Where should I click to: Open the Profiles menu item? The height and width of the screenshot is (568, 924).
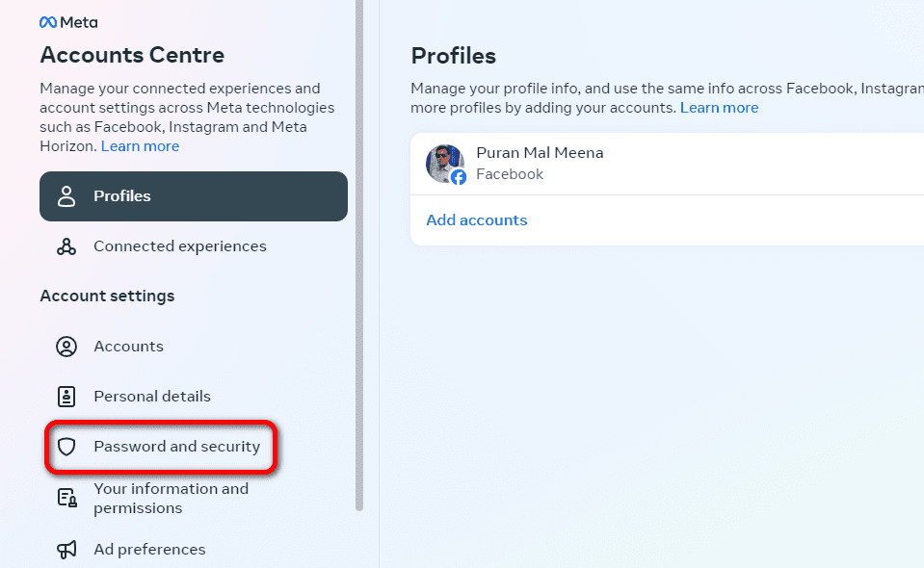point(194,196)
